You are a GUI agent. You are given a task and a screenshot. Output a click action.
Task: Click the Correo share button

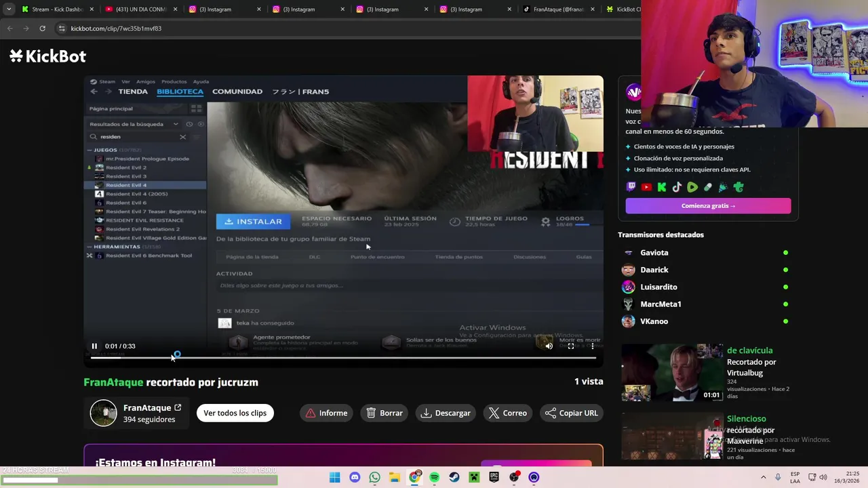tap(508, 413)
